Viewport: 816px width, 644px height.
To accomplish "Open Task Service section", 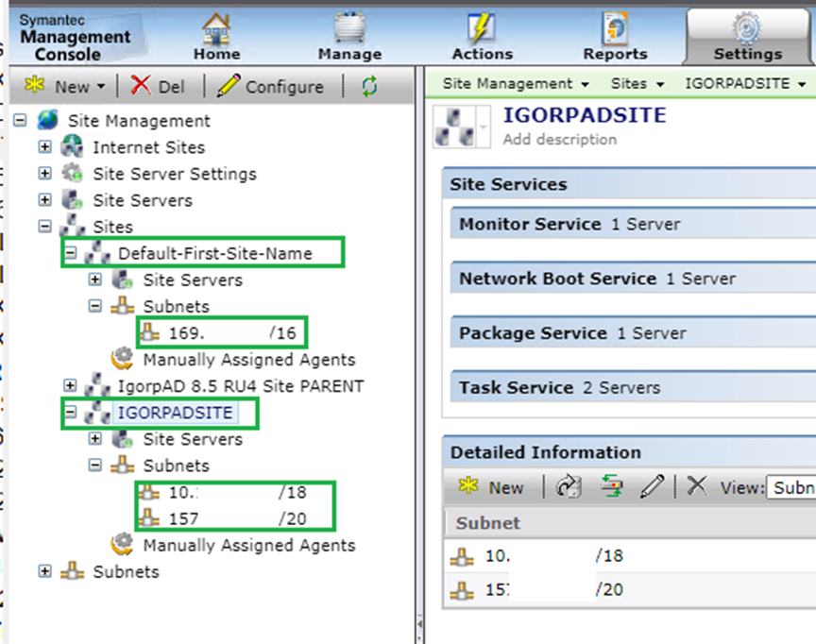I will pos(633,387).
